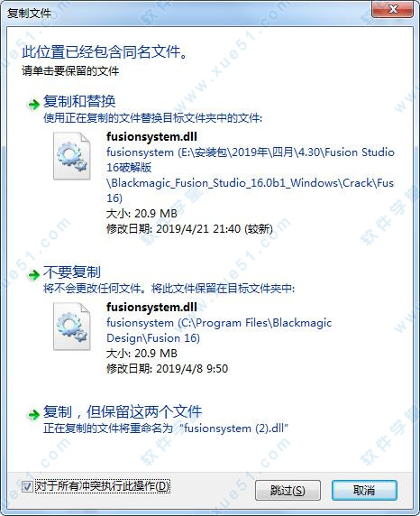
Task: Click the green arrow beside 复制和替换
Action: 33,105
